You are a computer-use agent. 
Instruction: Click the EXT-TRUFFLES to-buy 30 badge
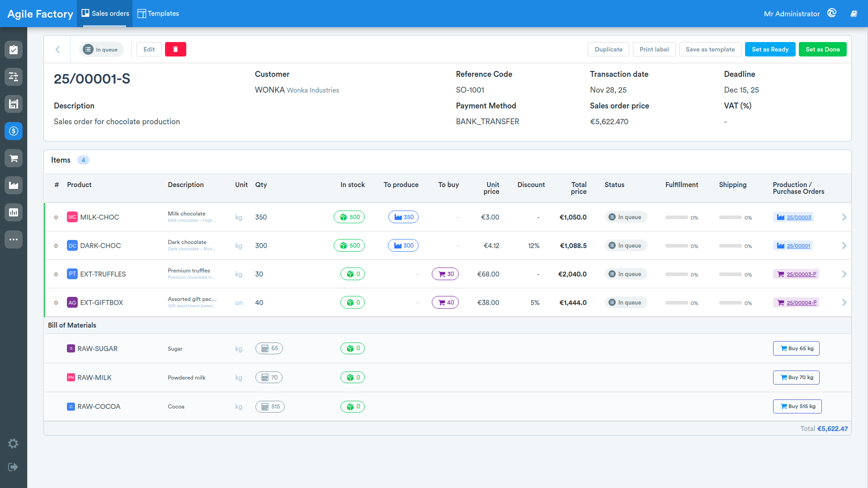(445, 274)
